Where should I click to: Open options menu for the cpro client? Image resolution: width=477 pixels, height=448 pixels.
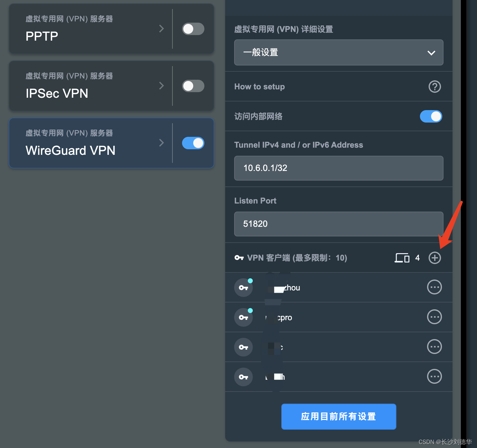tap(434, 317)
